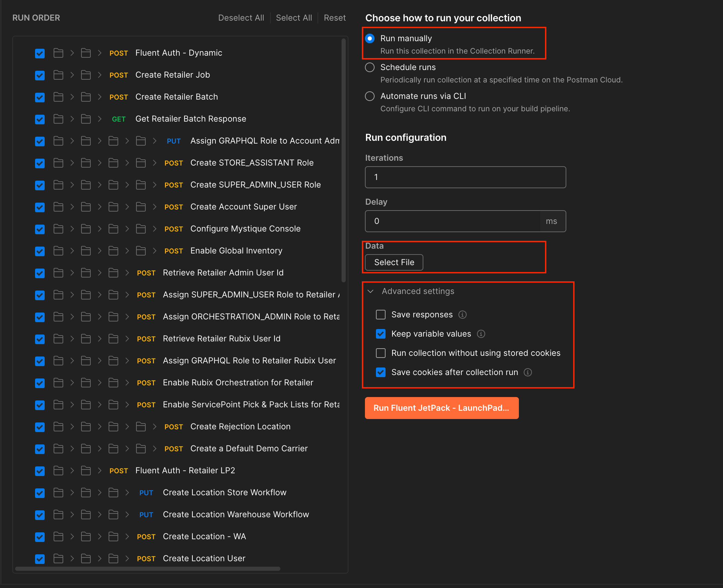
Task: Click info icon beside Save cookies after run
Action: point(528,372)
